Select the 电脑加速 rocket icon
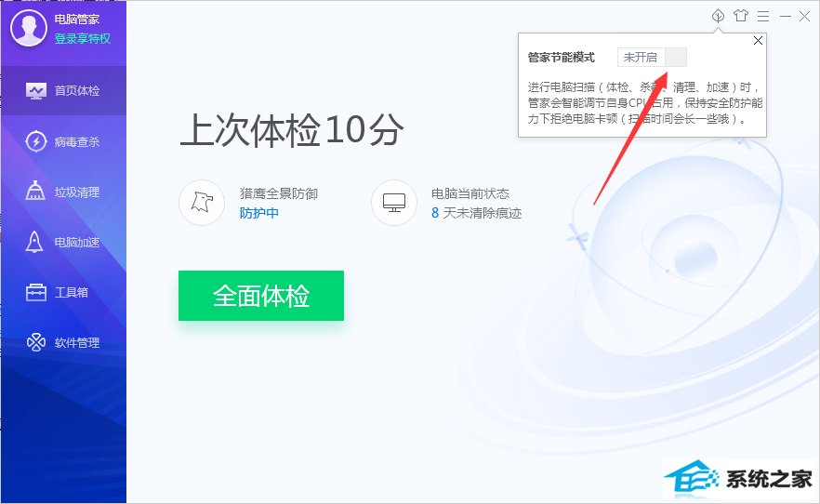The image size is (820, 504). (x=34, y=242)
